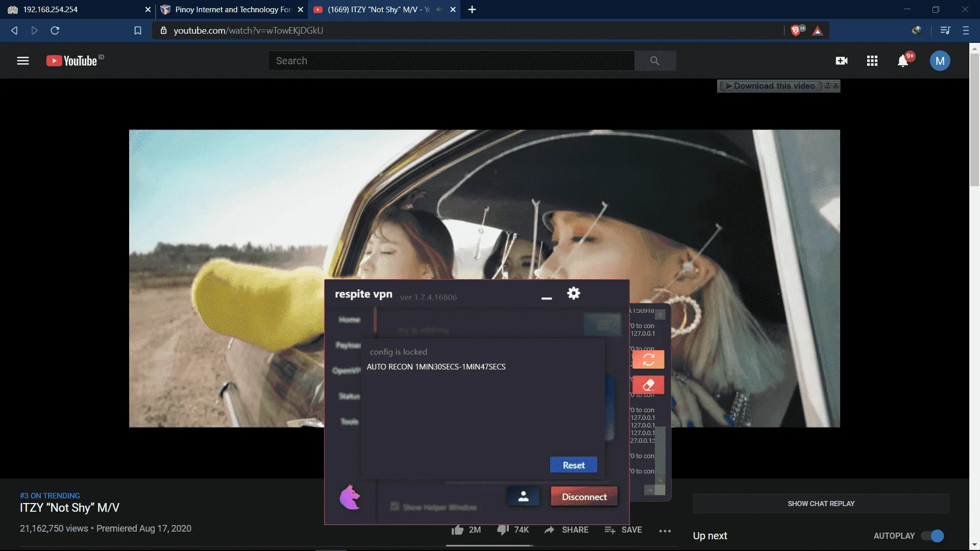Click the #3 ON TRENDING link
This screenshot has width=980, height=551.
(x=50, y=495)
